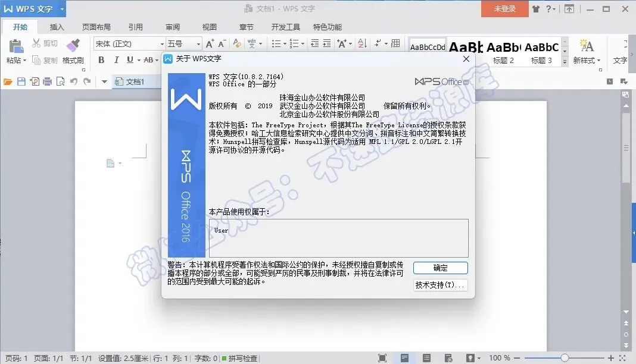636x364 pixels.
Task: Increase font size with A+ icon
Action: click(x=210, y=43)
